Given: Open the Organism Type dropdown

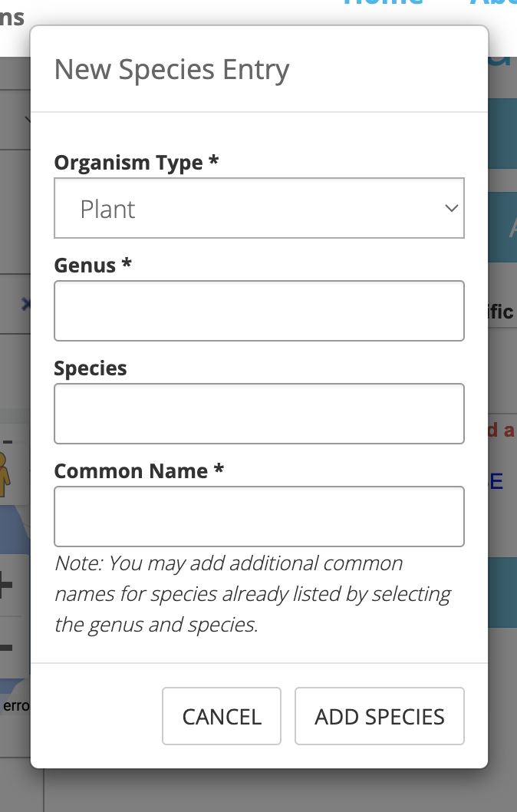Looking at the screenshot, I should click(258, 209).
